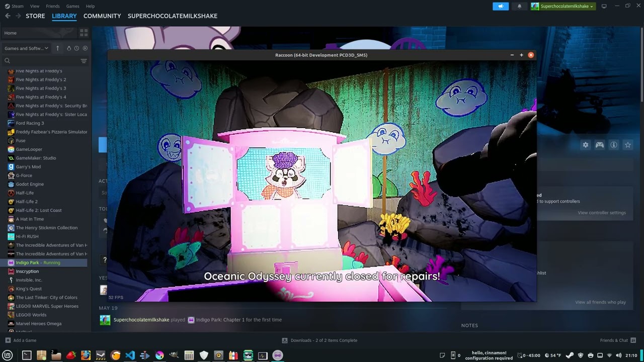Open the file manager folder in taskbar

[56, 355]
